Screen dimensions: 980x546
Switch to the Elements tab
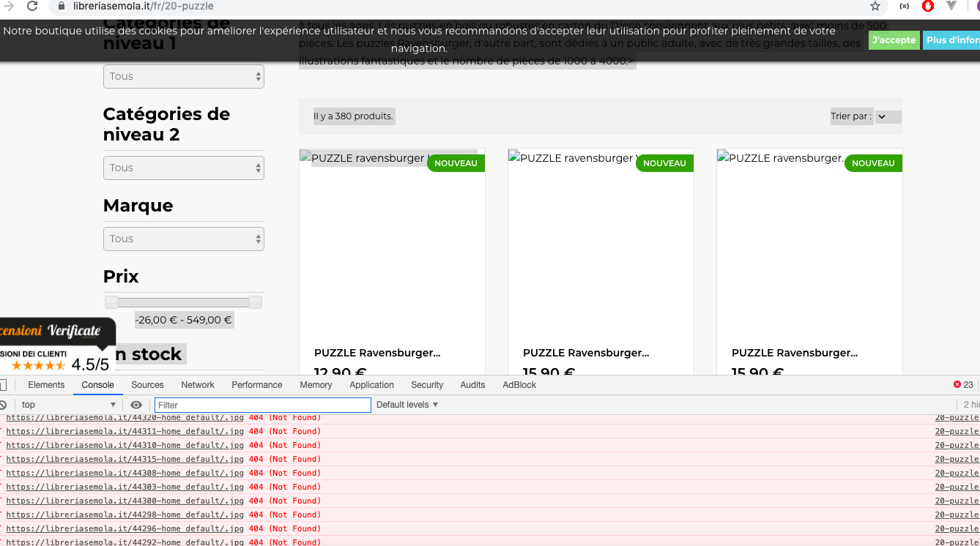[46, 384]
